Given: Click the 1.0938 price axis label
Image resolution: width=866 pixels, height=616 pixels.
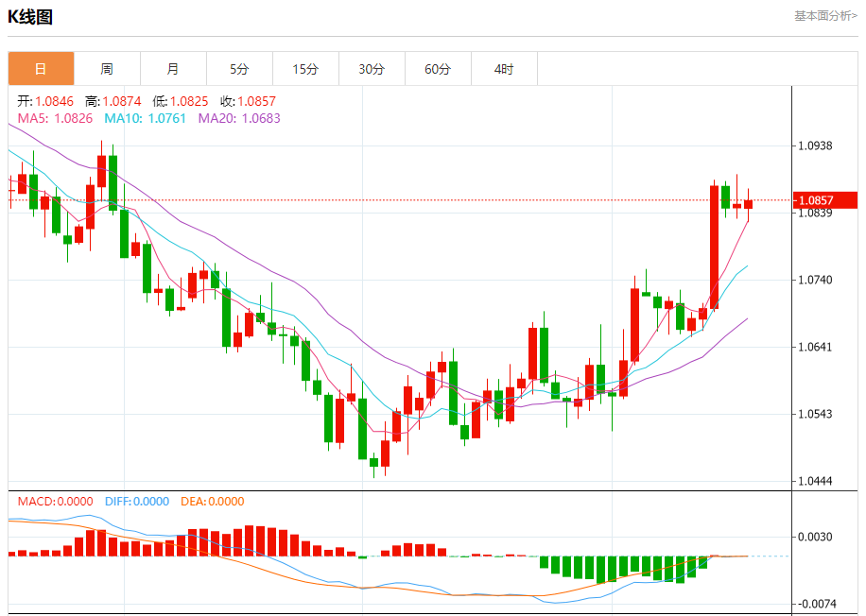Looking at the screenshot, I should pos(815,145).
